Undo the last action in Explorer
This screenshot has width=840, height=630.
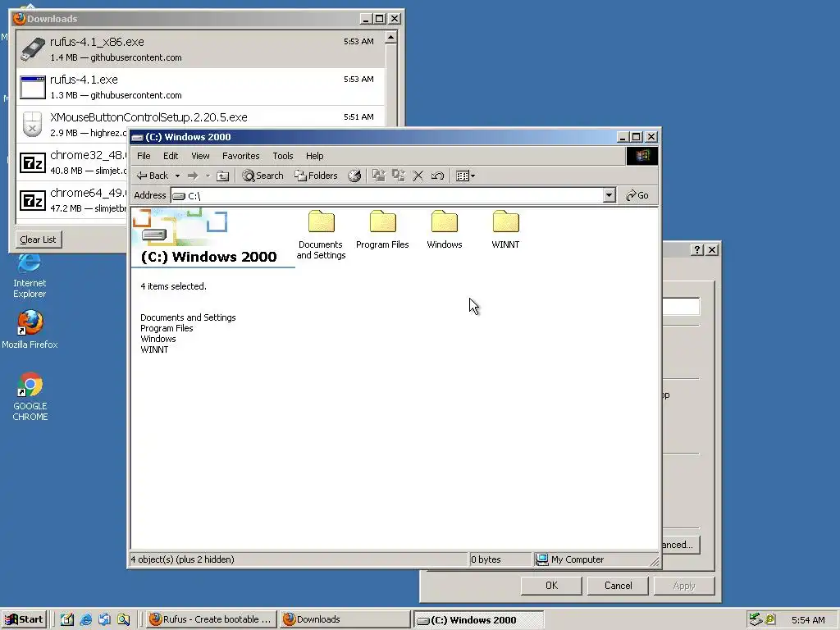tap(438, 176)
